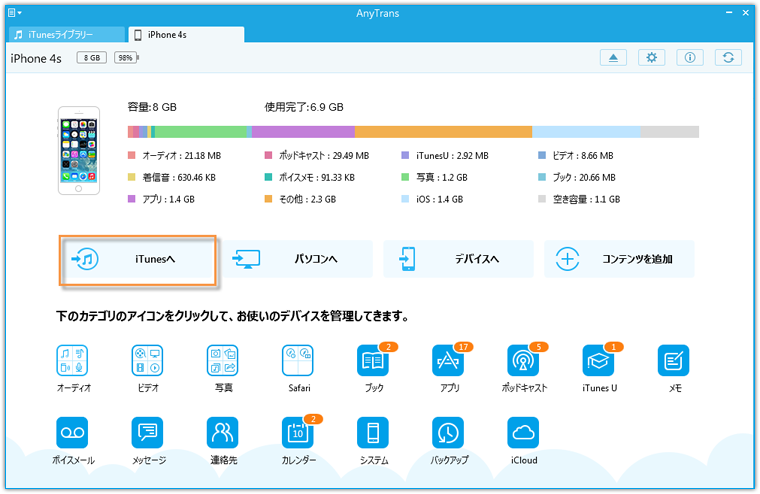Image resolution: width=760 pixels, height=494 pixels.
Task: Click the 使用完了:6.9 GB label
Action: [x=304, y=107]
